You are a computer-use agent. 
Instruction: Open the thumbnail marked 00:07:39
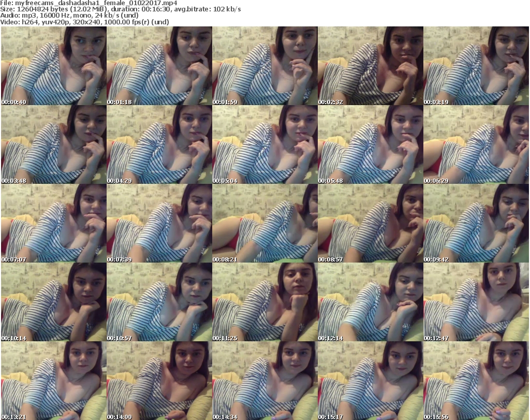point(159,224)
